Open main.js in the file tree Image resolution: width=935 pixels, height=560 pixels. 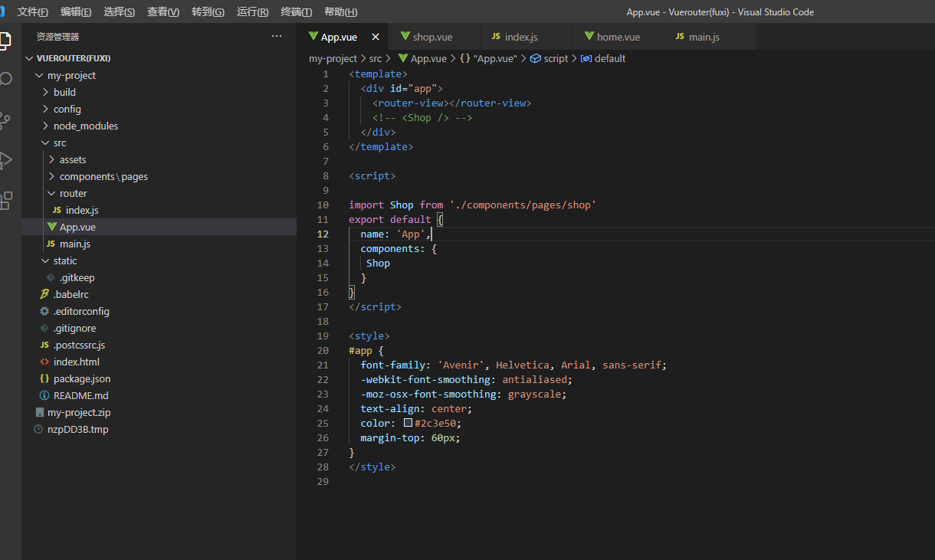(75, 244)
